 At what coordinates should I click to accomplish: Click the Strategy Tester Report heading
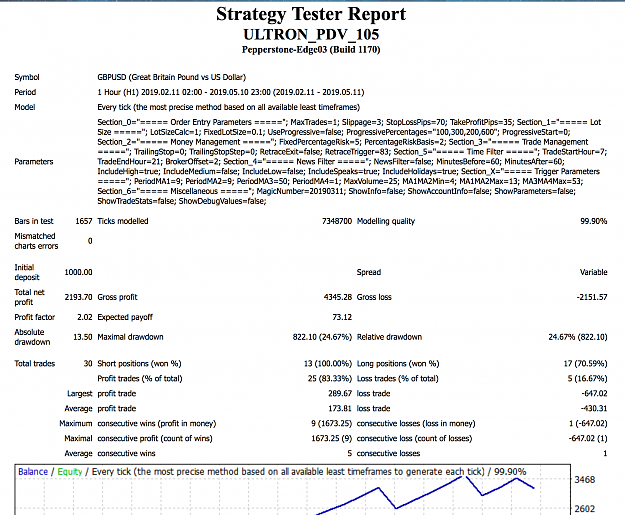point(311,14)
